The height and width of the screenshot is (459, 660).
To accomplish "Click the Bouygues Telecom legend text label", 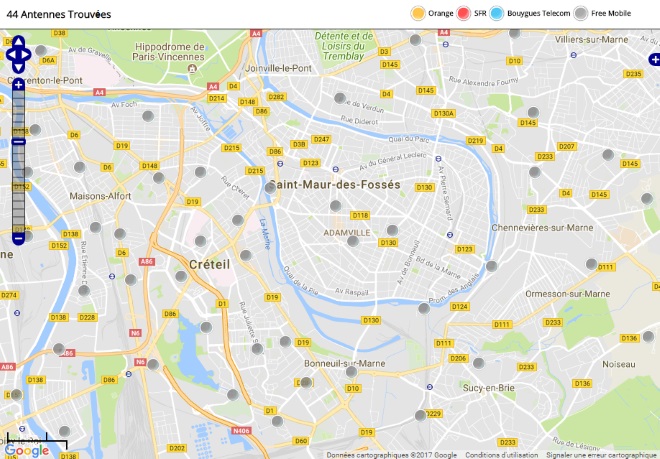I will point(538,13).
